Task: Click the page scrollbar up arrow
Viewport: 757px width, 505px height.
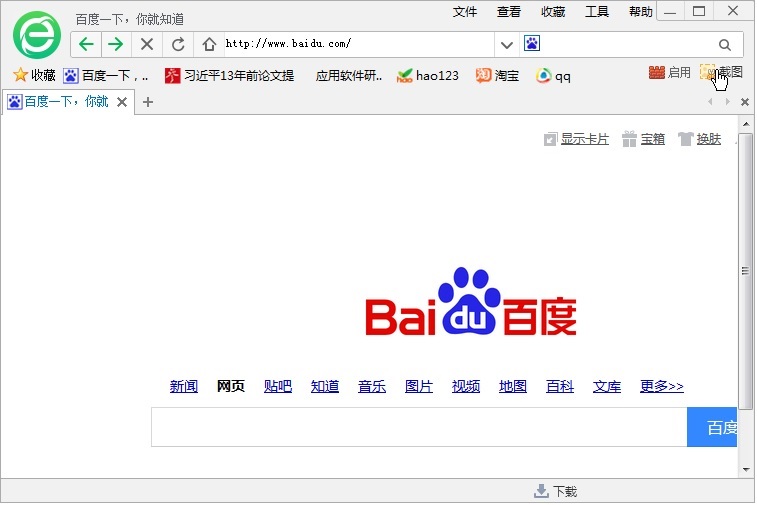Action: [x=746, y=124]
